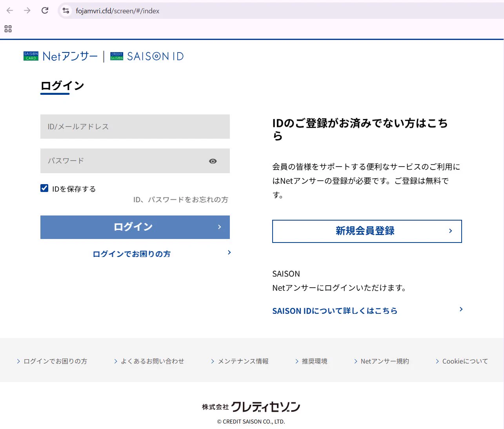Image resolution: width=504 pixels, height=429 pixels.
Task: Focus the ID/メールアドレス input field
Action: [135, 127]
